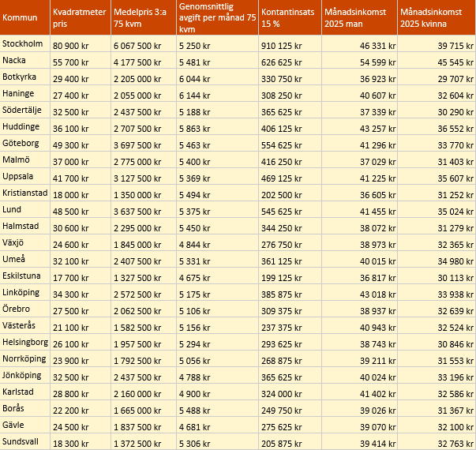Click the cell 268 875 kr

click(290, 358)
